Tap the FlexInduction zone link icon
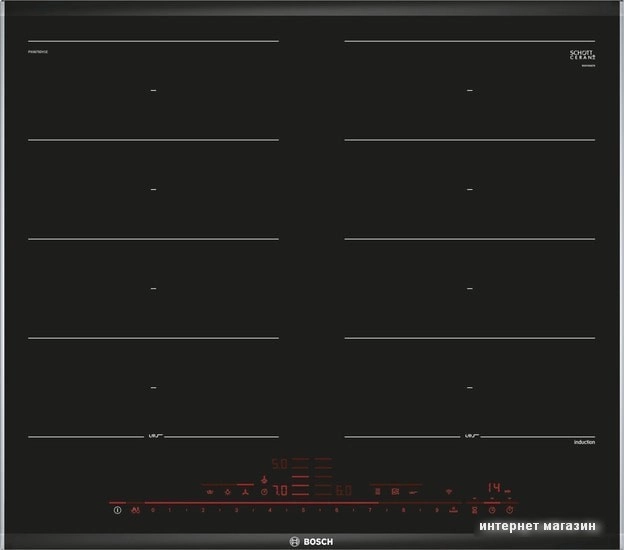Image resolution: width=624 pixels, height=550 pixels. tap(378, 492)
